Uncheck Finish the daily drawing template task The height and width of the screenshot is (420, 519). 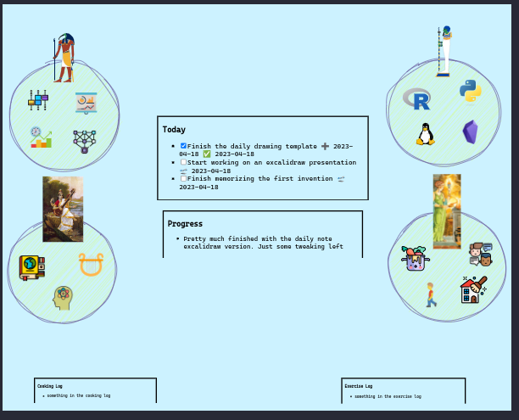[x=183, y=145]
